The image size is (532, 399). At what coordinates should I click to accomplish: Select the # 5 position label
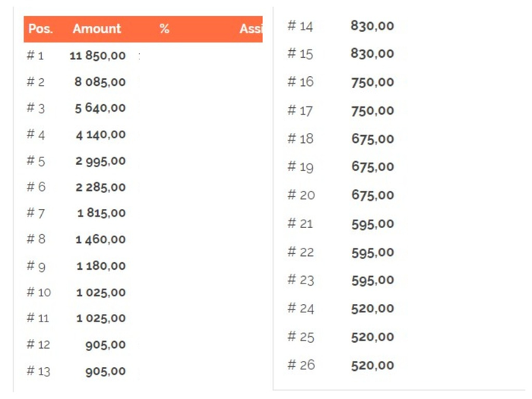click(36, 161)
